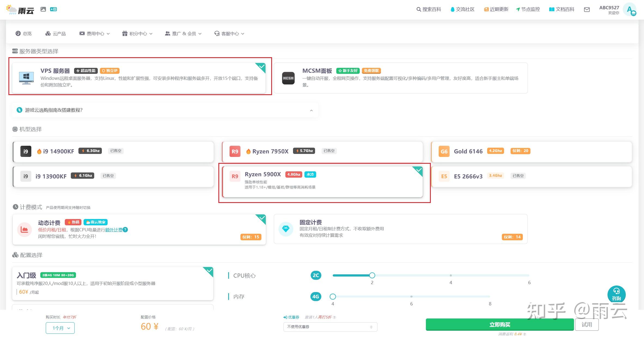644x337 pixels.
Task: Open the 搜索百科 search icon
Action: 419,9
